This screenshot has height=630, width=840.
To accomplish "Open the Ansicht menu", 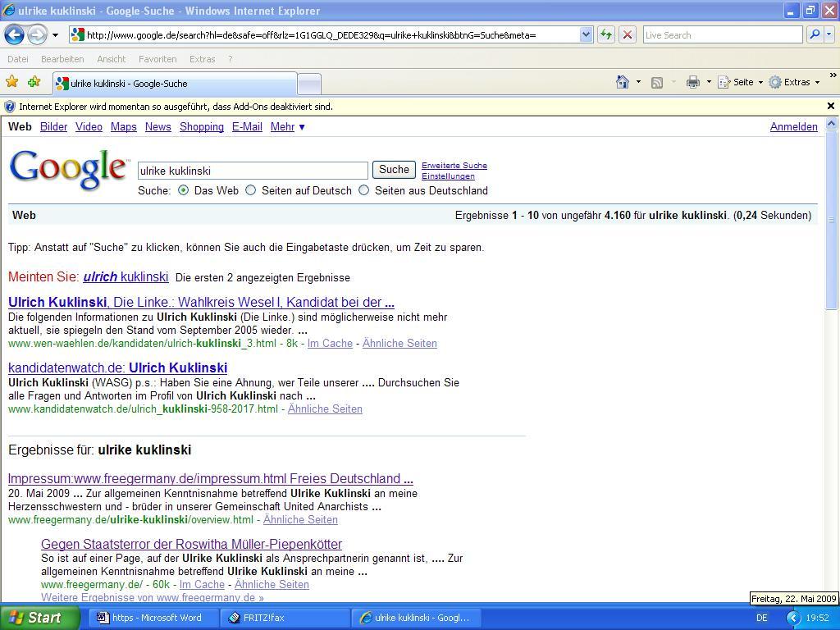I will tap(111, 59).
